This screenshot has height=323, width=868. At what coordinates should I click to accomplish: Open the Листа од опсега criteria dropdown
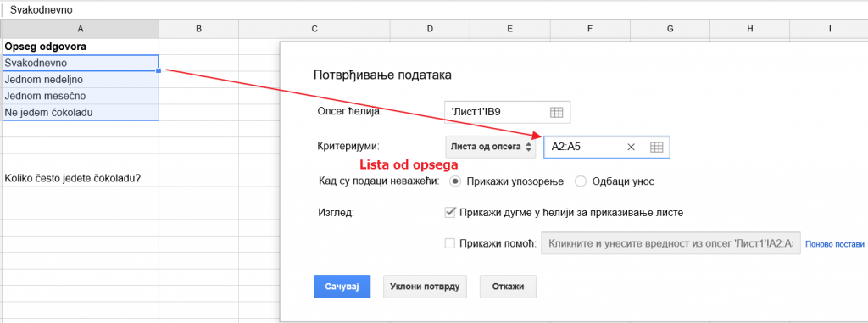(491, 147)
